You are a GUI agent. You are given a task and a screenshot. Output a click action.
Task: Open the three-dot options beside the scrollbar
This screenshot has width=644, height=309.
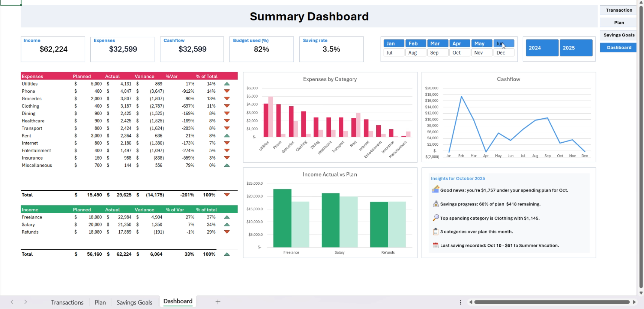pos(461,302)
